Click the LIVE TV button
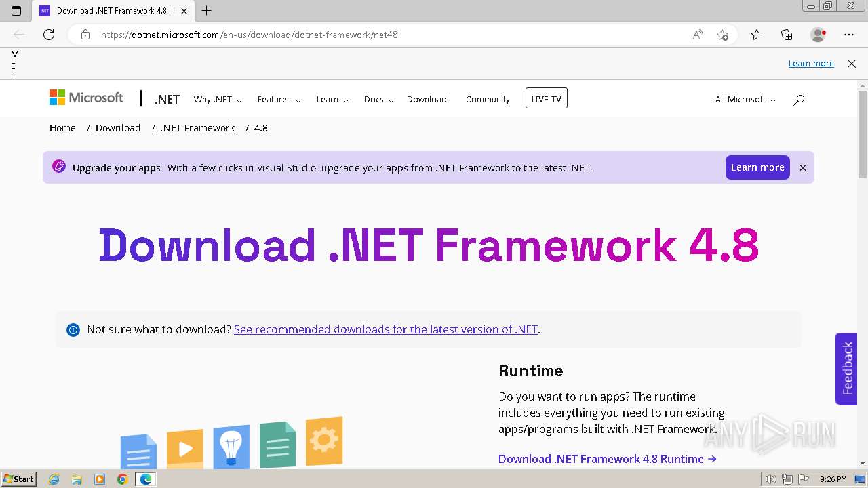Viewport: 868px width, 488px height. tap(547, 98)
